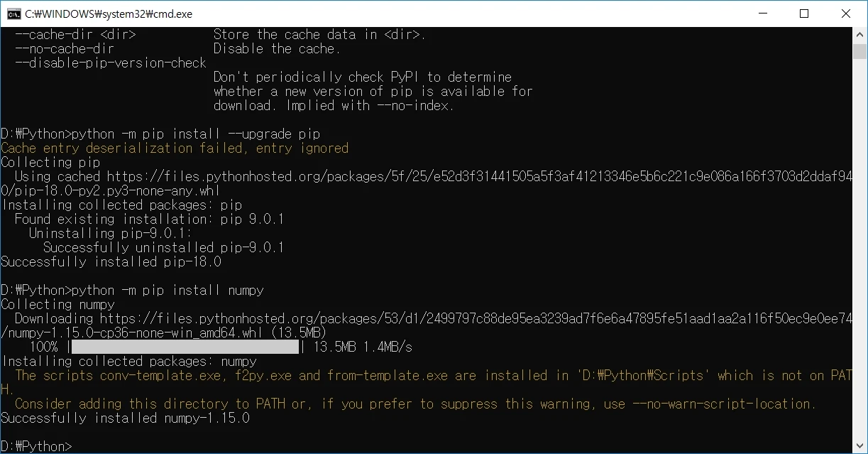Viewport: 868px width, 454px height.
Task: Click the --no-cache-dir option text
Action: coord(64,48)
